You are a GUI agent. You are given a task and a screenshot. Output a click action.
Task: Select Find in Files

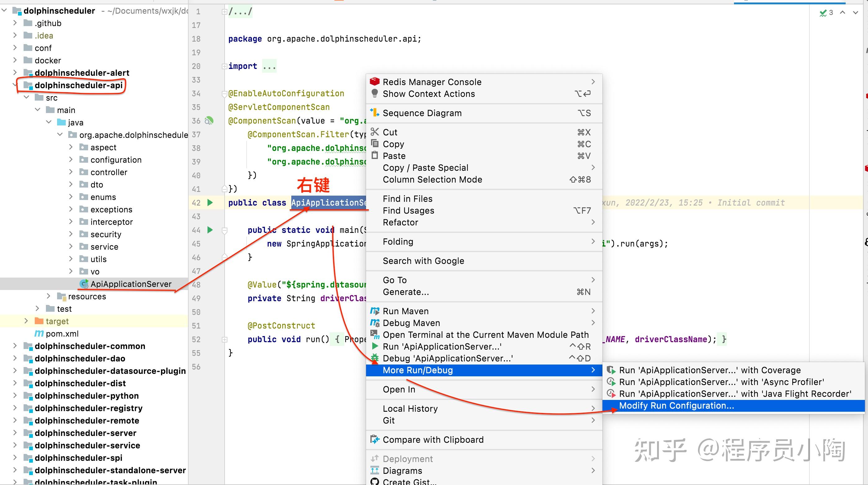click(x=484, y=199)
